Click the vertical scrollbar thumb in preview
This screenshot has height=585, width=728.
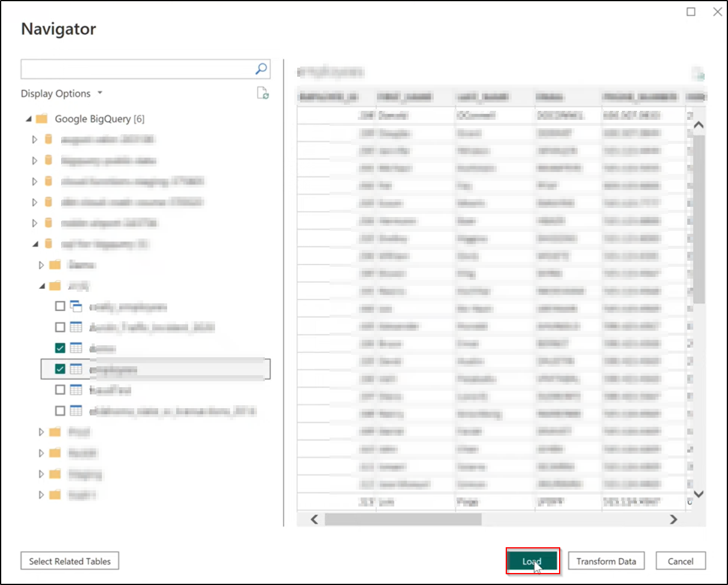click(698, 219)
